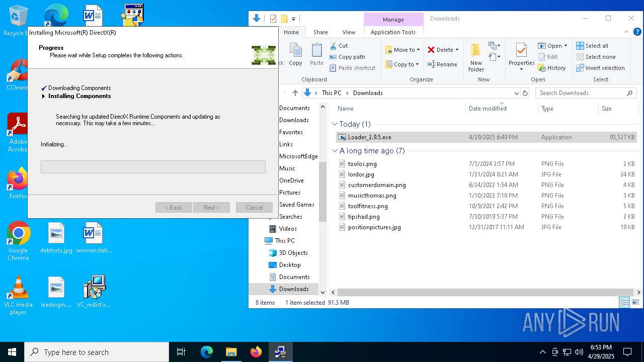Open Firefox from the taskbar
644x362 pixels.
coord(256,352)
